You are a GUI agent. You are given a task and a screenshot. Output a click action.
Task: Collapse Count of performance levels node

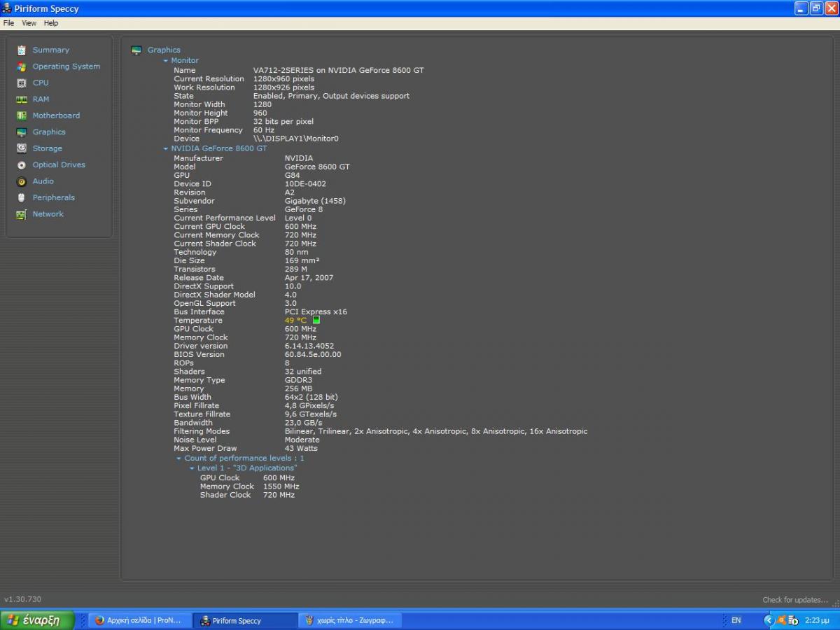click(x=179, y=458)
